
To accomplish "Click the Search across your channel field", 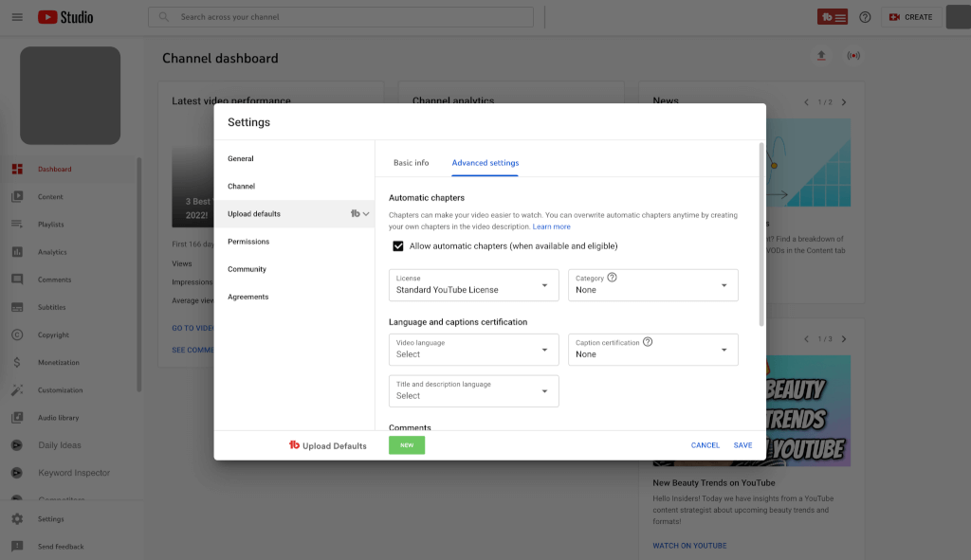I will (341, 17).
